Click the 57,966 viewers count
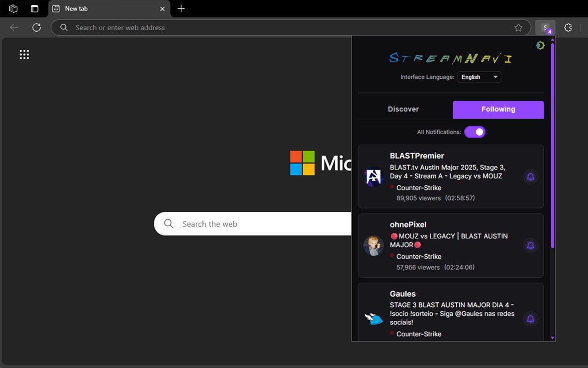This screenshot has width=588, height=368. [418, 267]
